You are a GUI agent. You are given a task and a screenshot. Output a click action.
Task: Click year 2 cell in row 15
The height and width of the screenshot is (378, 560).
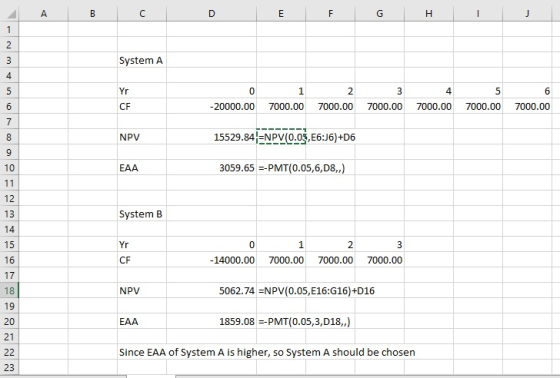click(330, 244)
